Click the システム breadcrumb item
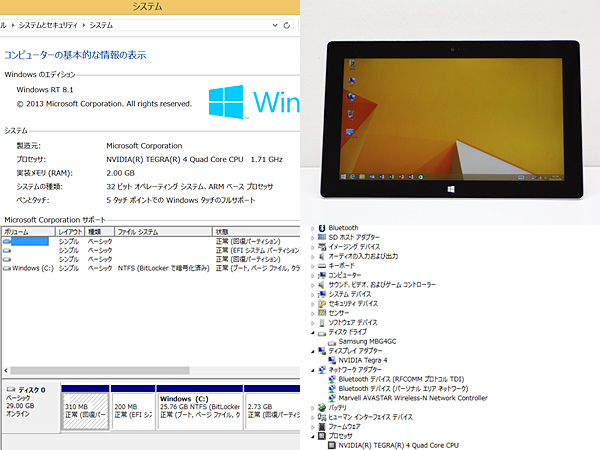 coord(101,26)
